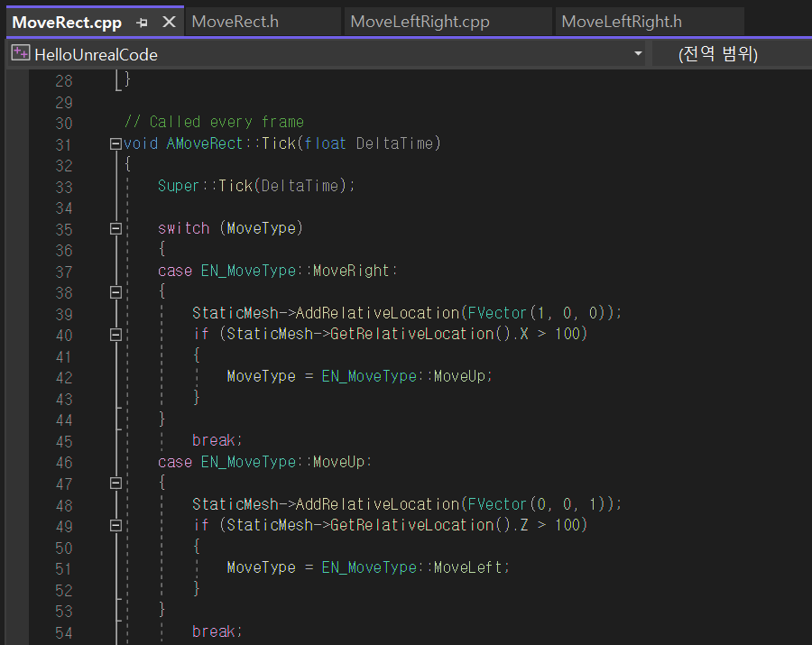Click AddRelativeLocation on line 39

[377, 313]
